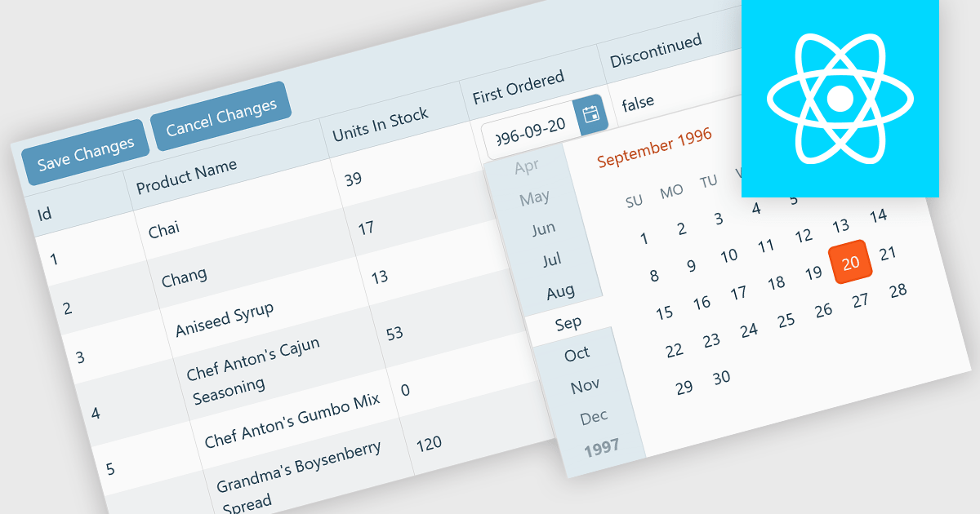Select Oct in the month list
The width and height of the screenshot is (980, 514).
[577, 353]
